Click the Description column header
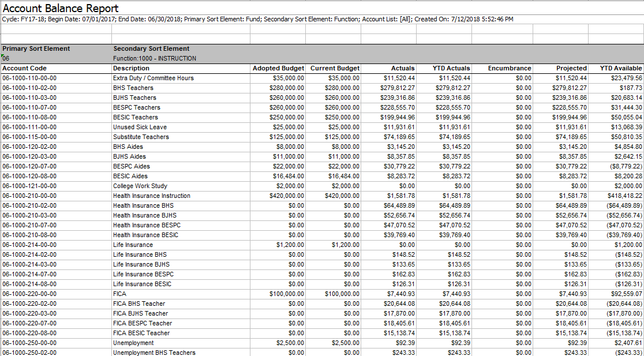 tap(132, 68)
